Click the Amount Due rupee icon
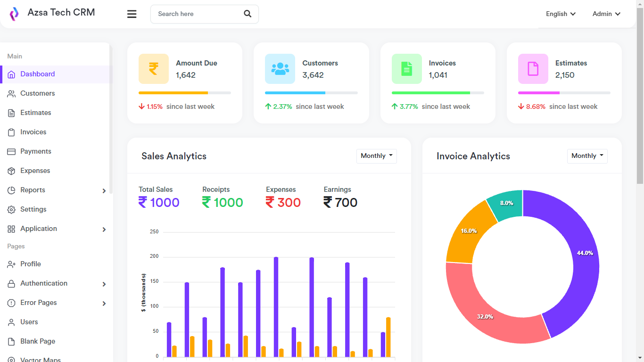 click(x=154, y=69)
